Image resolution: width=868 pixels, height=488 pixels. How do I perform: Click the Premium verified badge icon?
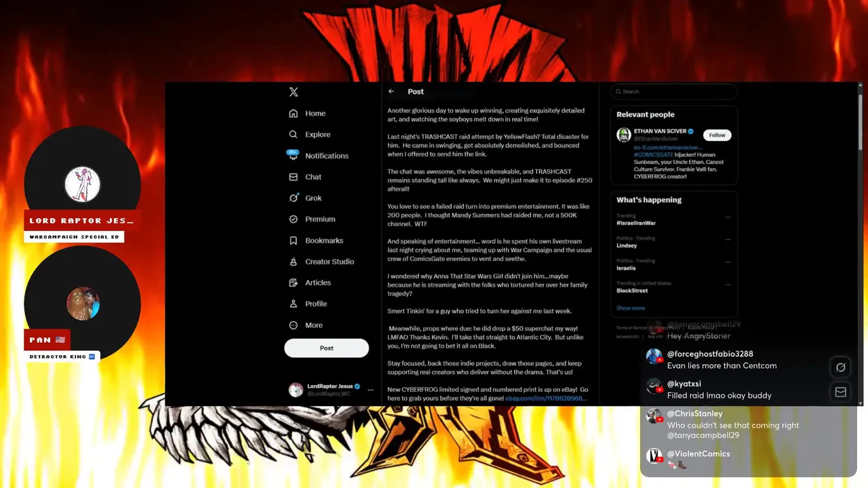(x=293, y=219)
